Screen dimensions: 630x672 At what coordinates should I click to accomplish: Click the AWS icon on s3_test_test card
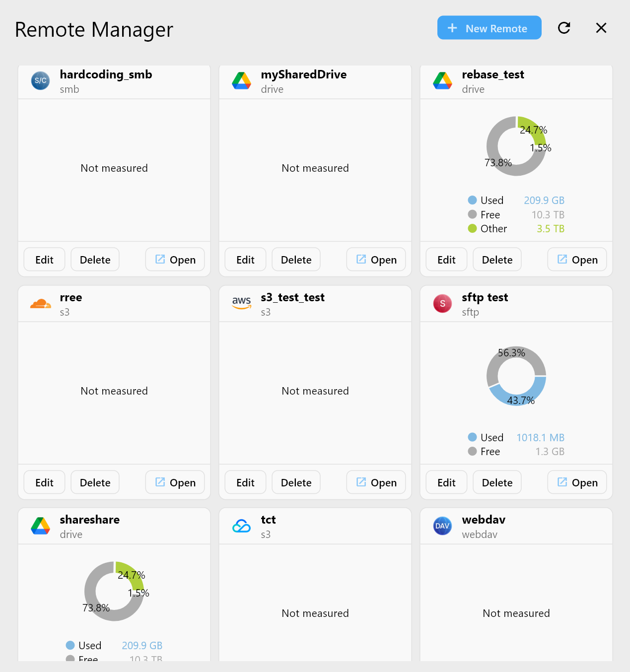coord(241,303)
